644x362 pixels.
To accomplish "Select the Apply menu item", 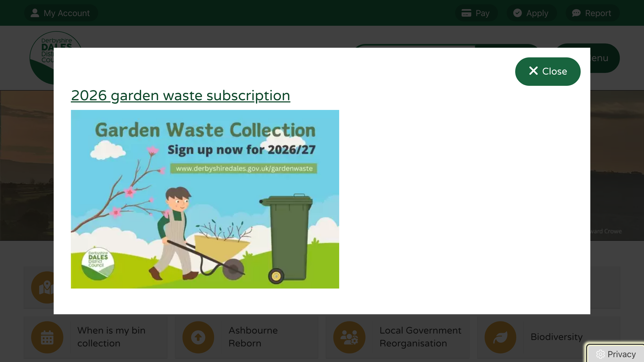I will (537, 13).
